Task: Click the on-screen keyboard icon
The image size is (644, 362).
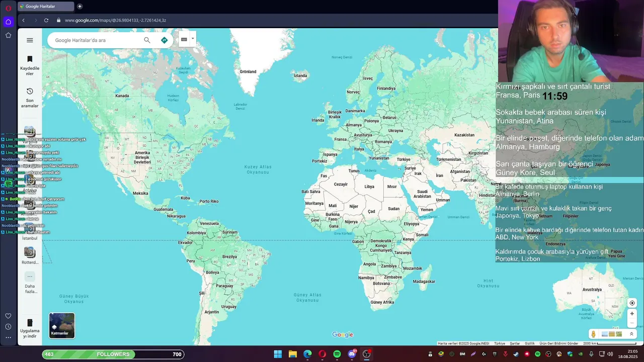Action: (x=184, y=39)
